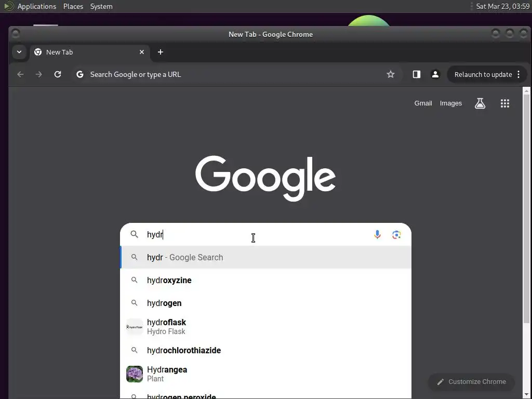Select the Hydrangea Plant suggestion
The image size is (532, 399).
point(265,374)
